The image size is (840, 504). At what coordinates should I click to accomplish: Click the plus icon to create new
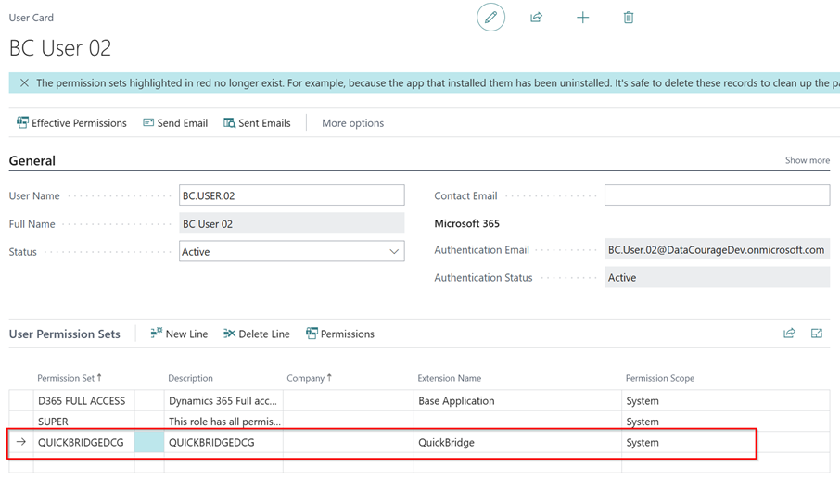tap(582, 18)
